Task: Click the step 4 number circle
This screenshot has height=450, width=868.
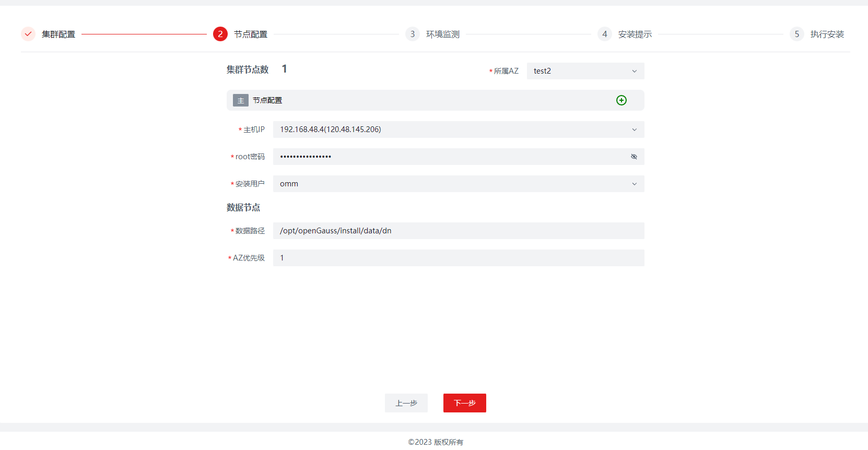Action: pos(604,34)
